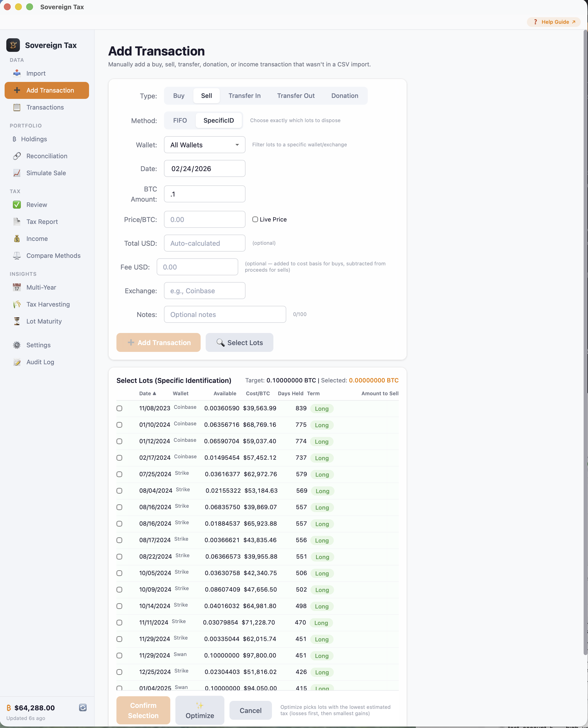Open the All Wallets dropdown

(204, 144)
